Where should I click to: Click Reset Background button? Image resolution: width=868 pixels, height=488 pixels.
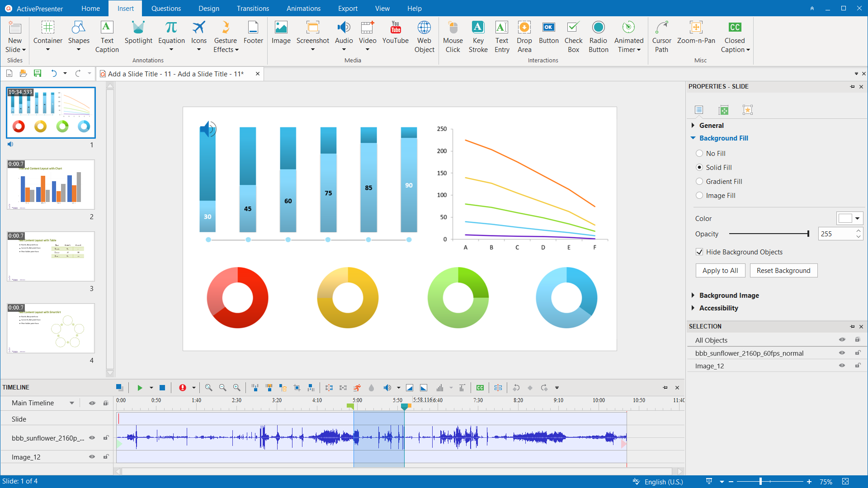(783, 271)
